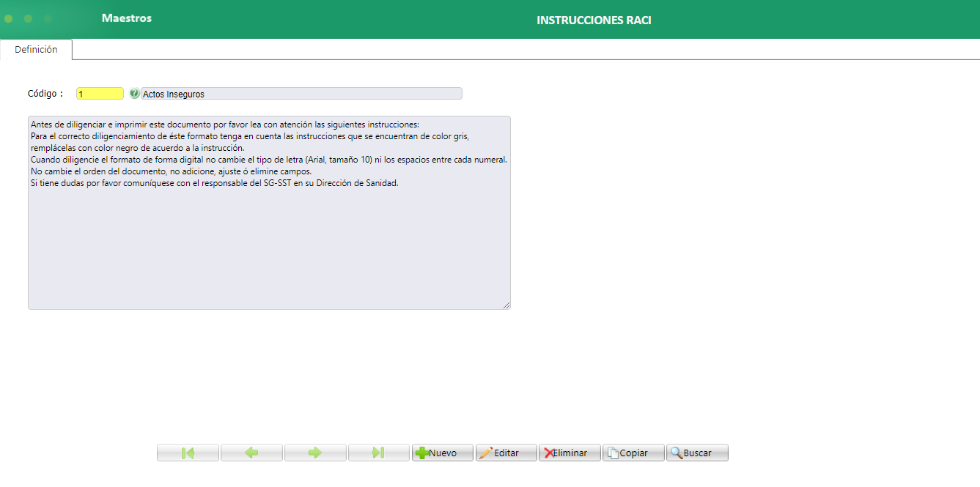
Task: Click the Editar button
Action: [506, 453]
